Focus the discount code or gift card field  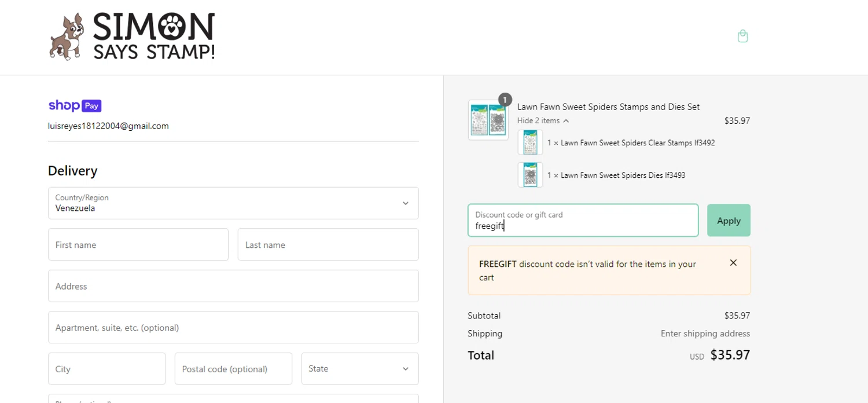[583, 221]
